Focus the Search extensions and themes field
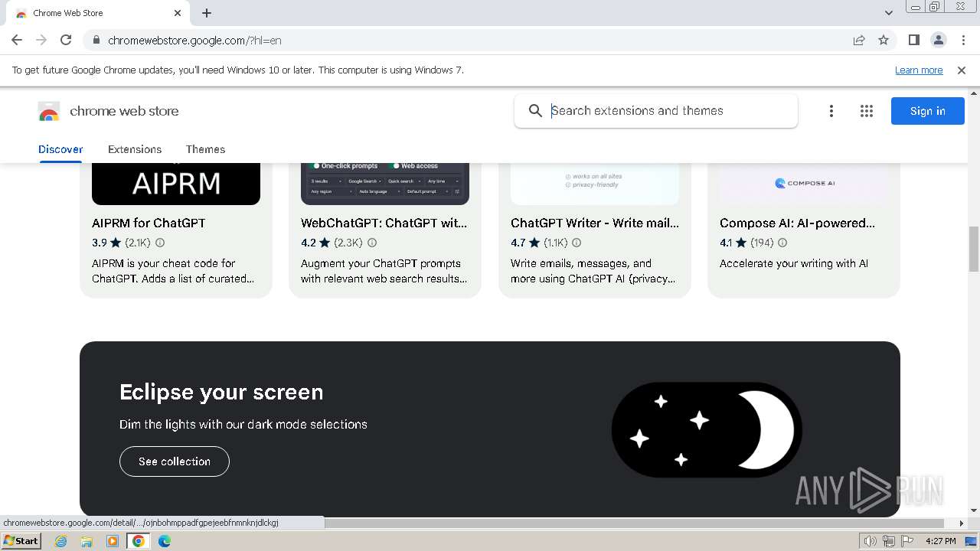Image resolution: width=980 pixels, height=551 pixels. click(655, 111)
